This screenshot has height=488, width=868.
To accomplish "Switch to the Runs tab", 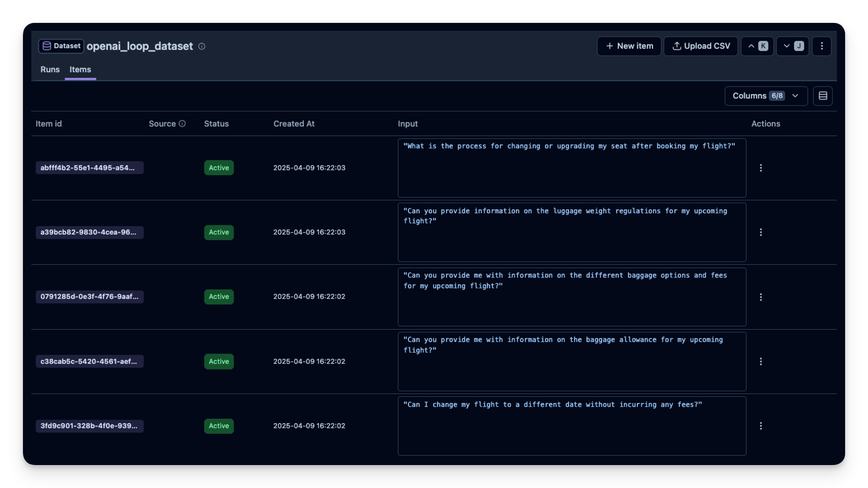I will [x=49, y=69].
